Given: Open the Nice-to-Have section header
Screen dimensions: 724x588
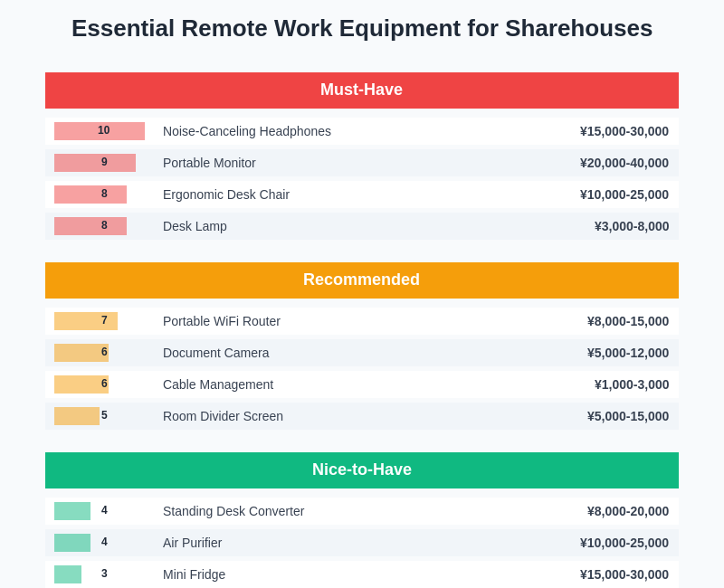Looking at the screenshot, I should [362, 470].
